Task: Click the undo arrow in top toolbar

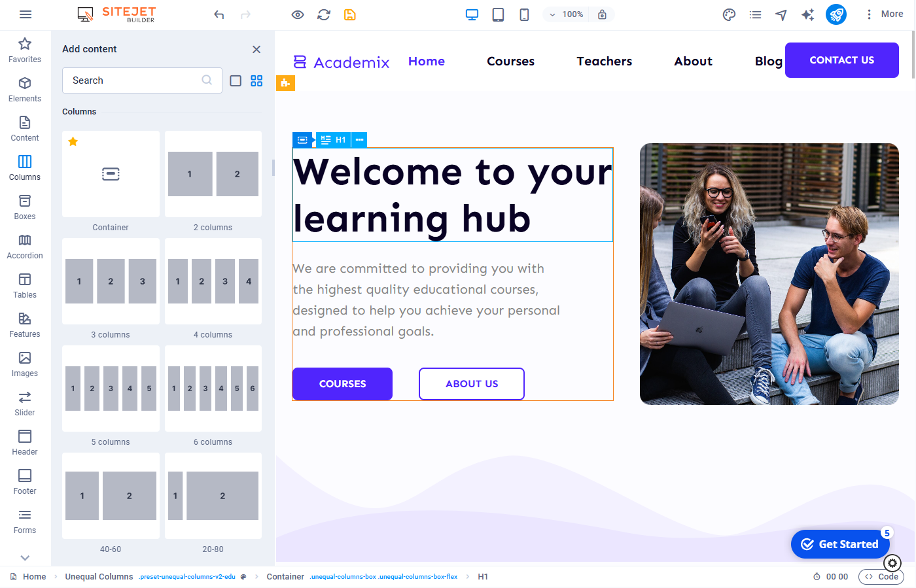Action: tap(219, 14)
